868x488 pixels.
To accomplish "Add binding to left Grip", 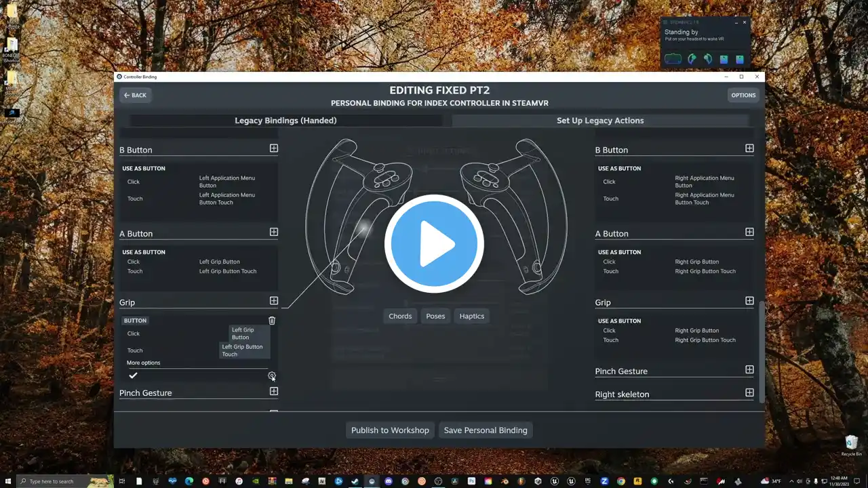I will 274,301.
